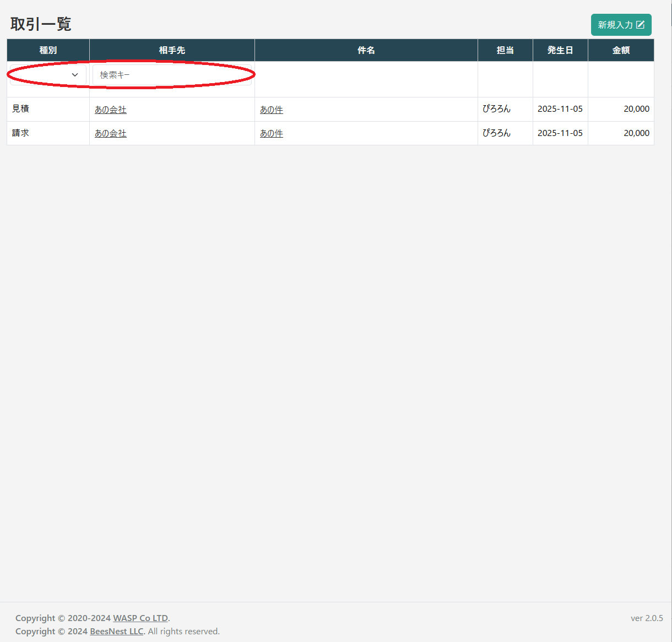The height and width of the screenshot is (642, 672).
Task: Click the 発生日 column header
Action: coord(560,50)
